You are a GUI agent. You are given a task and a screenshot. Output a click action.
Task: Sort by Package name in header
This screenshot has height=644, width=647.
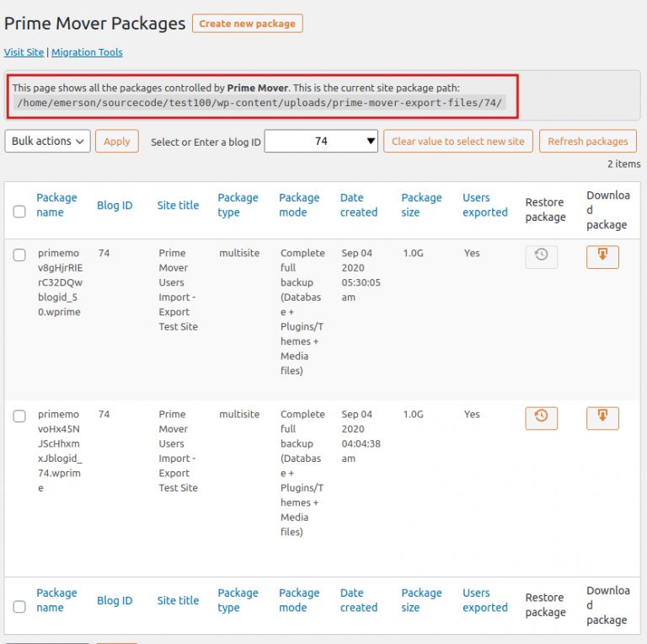[56, 205]
